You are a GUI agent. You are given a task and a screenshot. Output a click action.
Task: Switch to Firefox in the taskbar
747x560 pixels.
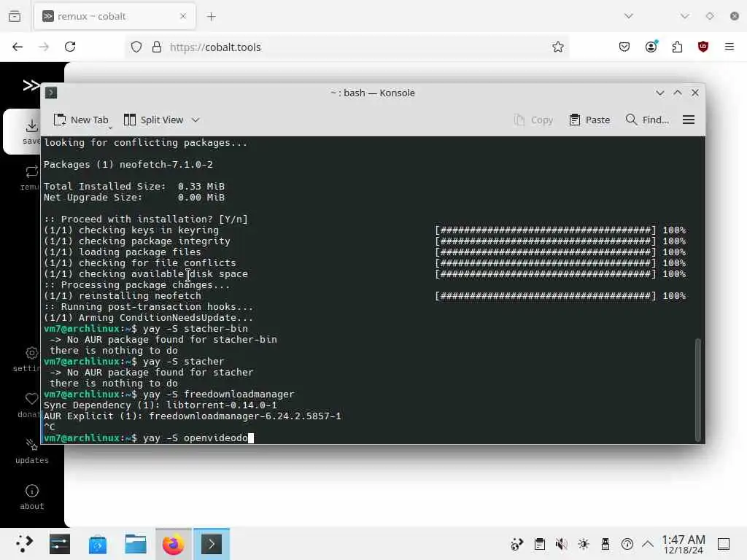point(174,544)
